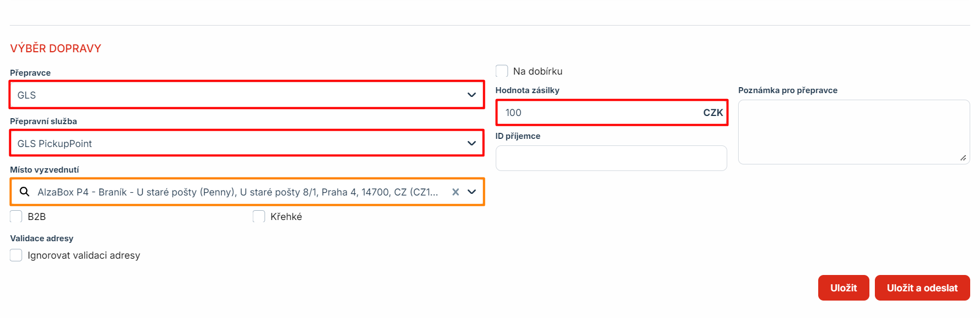Click the Na dobírku label text
The height and width of the screenshot is (318, 980).
(538, 71)
